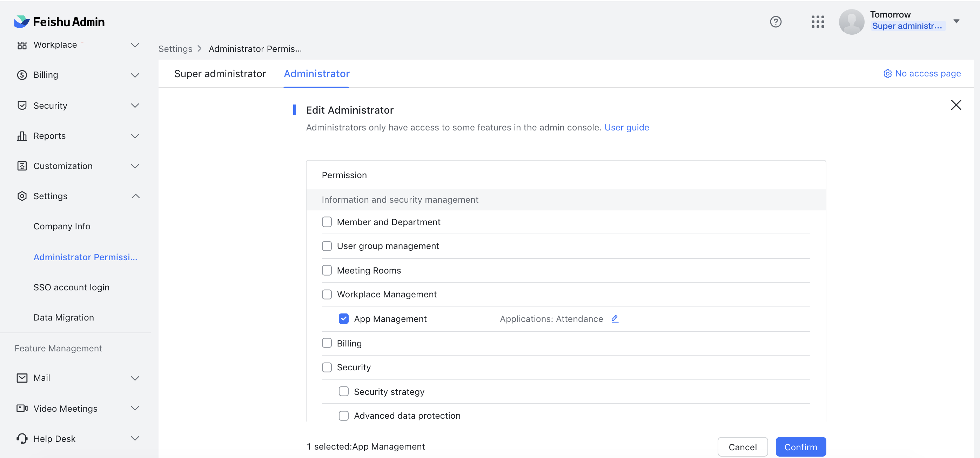Click the Help Desk headset icon
The height and width of the screenshot is (458, 980).
[x=22, y=438]
